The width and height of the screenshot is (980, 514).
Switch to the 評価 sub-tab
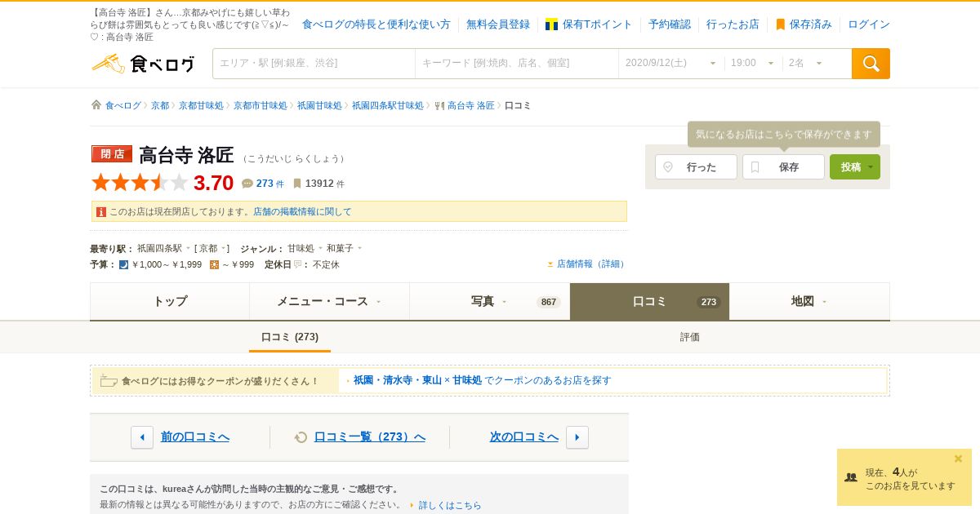tap(690, 337)
